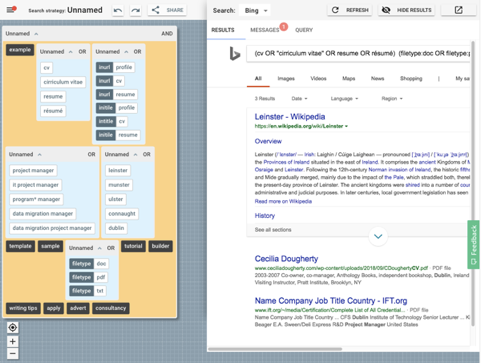
Task: Select the Videos tab in Bing
Action: (x=318, y=79)
